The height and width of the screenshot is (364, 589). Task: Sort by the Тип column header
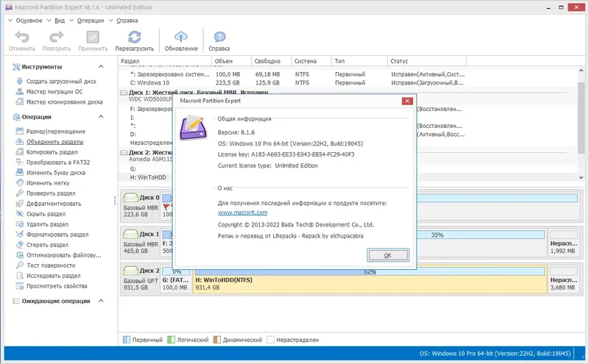(x=359, y=61)
